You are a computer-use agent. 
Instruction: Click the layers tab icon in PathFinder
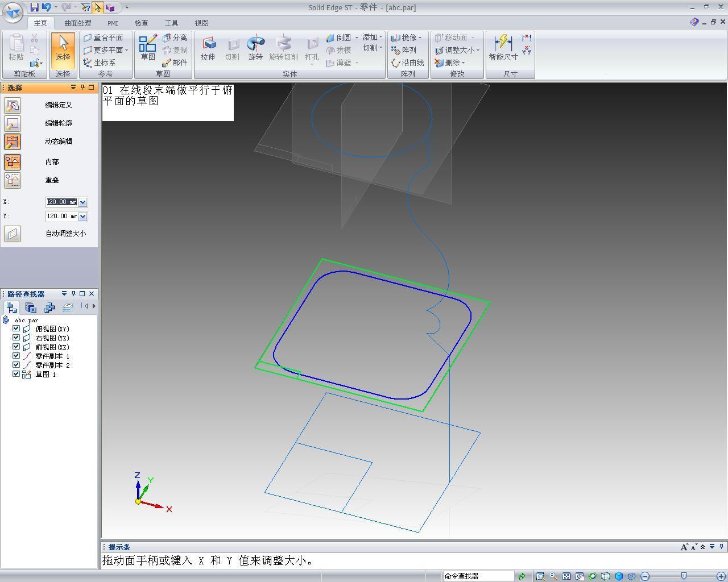[x=68, y=307]
